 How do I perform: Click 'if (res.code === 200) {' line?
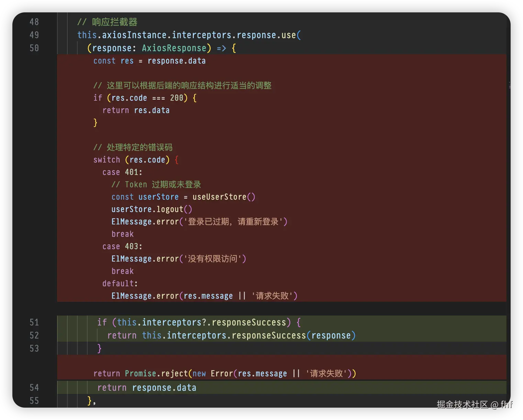[x=145, y=98]
